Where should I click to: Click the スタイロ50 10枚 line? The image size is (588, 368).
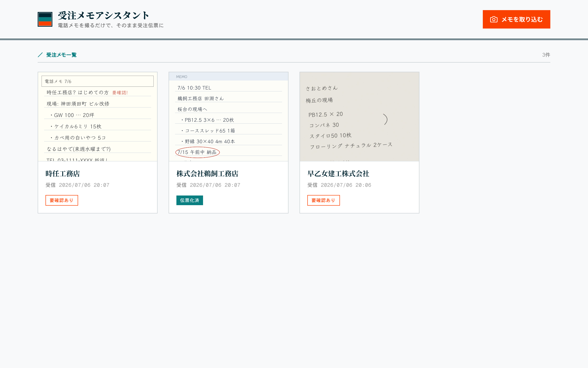pos(331,135)
